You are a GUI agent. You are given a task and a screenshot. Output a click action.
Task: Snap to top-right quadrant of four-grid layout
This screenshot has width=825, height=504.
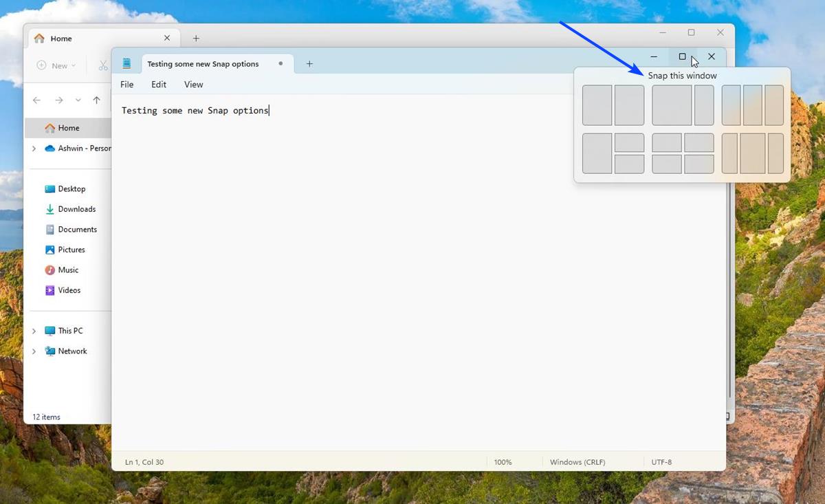pos(699,142)
